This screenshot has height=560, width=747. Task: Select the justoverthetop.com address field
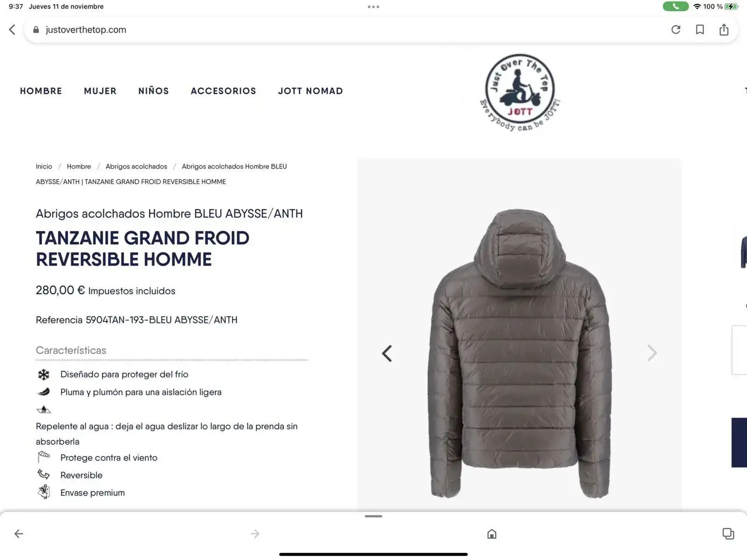[x=345, y=30]
